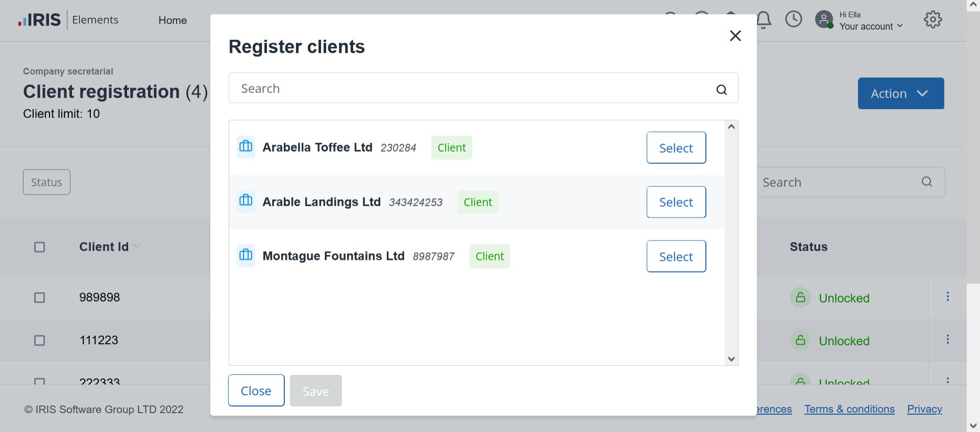Select Arable Landings Ltd client
This screenshot has height=432, width=980.
(676, 202)
